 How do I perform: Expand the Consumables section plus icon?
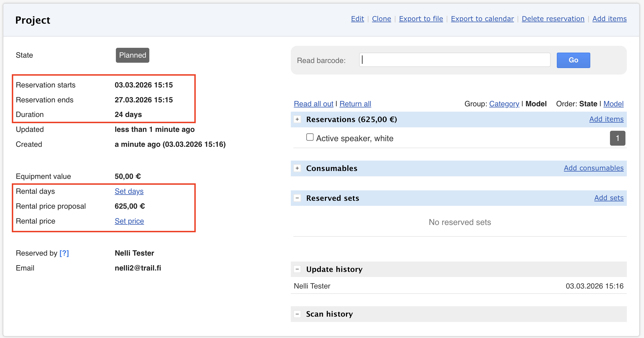point(297,168)
